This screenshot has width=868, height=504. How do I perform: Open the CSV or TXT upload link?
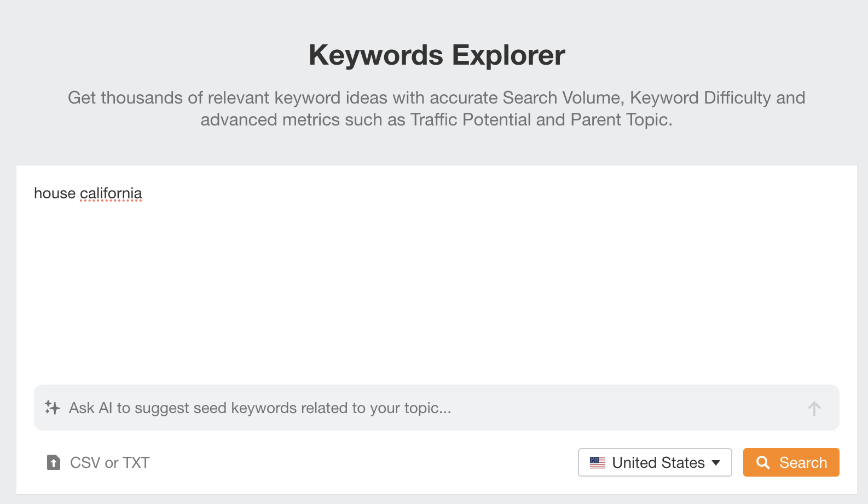tap(109, 462)
